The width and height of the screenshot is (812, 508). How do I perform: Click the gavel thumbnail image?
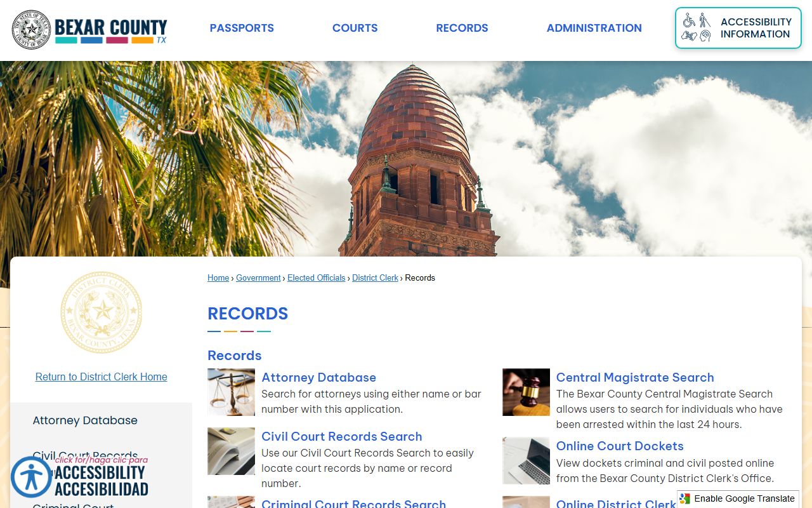pyautogui.click(x=526, y=392)
